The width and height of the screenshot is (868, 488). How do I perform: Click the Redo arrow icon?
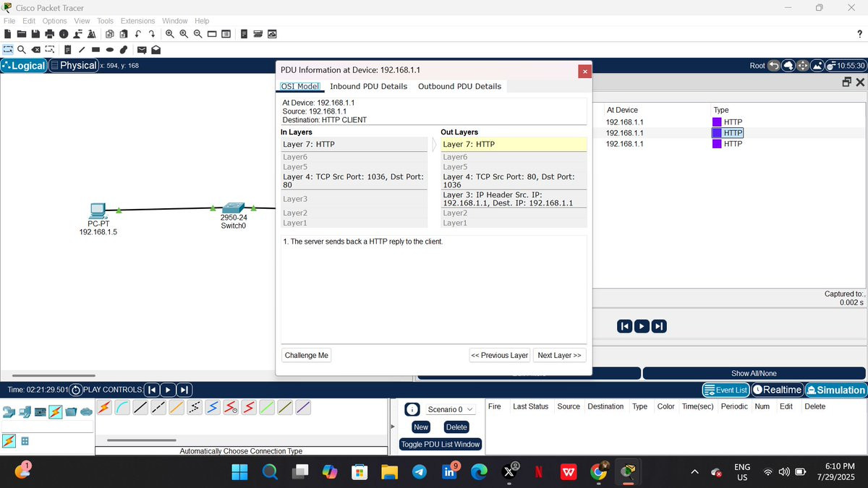pos(152,34)
